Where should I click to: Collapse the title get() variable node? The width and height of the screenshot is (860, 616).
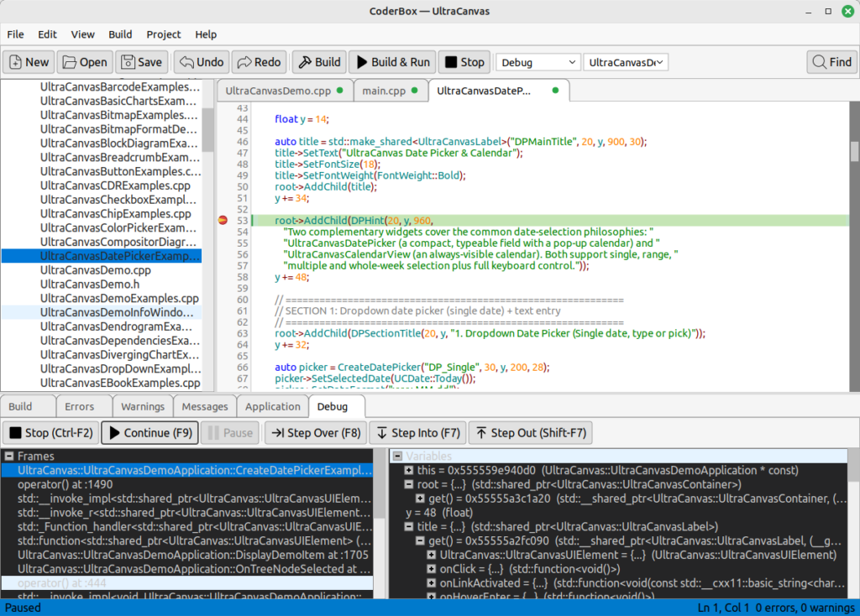[420, 541]
